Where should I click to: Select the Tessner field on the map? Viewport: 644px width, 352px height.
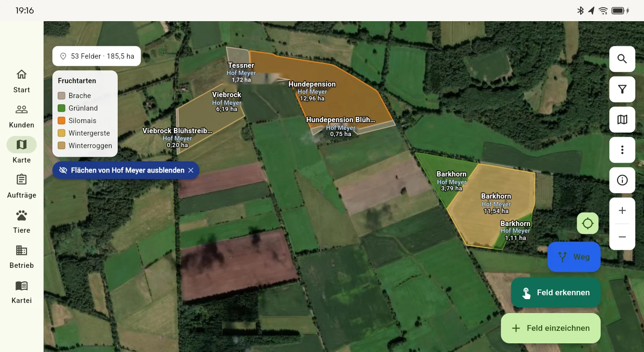pos(241,72)
